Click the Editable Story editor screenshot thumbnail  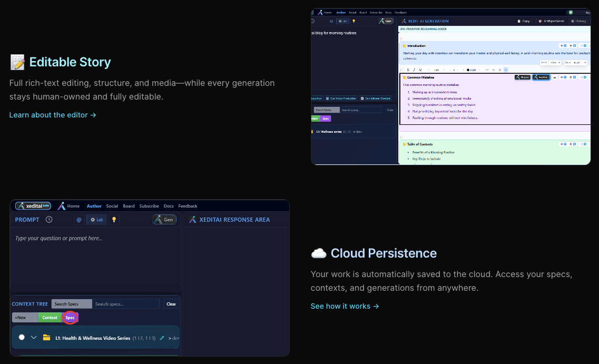pos(450,86)
